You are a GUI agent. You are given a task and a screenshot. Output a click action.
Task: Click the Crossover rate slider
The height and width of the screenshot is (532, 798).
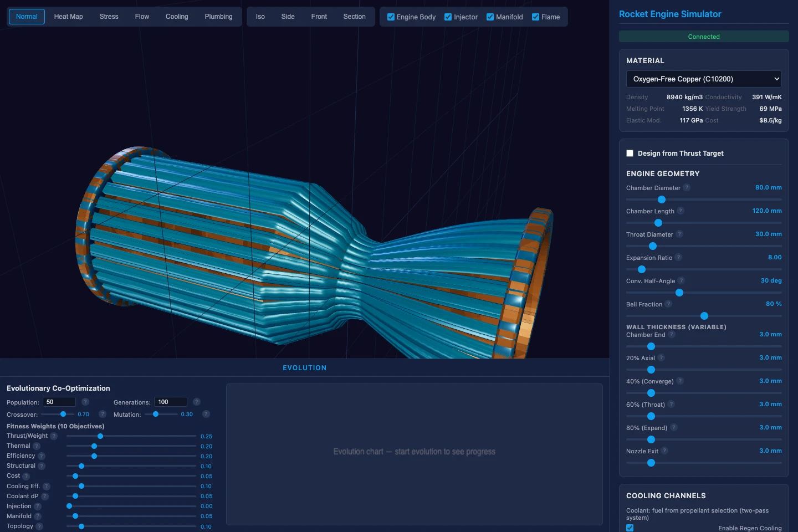click(58, 414)
